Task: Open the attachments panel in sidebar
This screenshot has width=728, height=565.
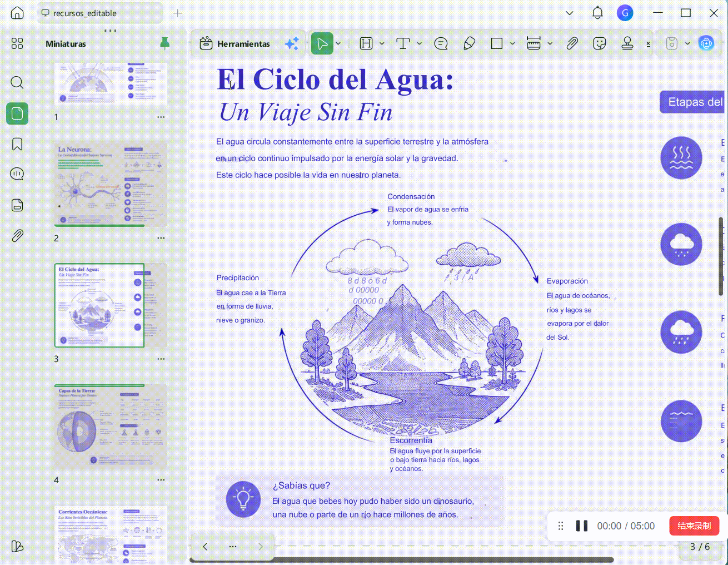Action: tap(17, 236)
